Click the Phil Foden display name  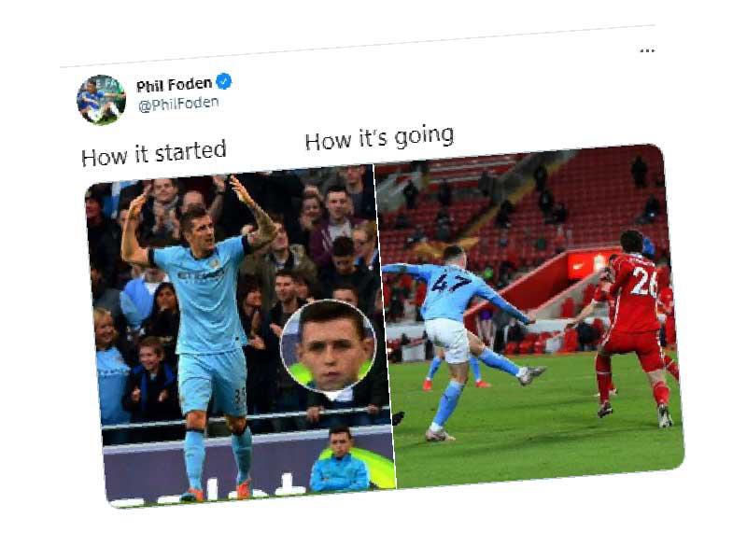click(174, 85)
